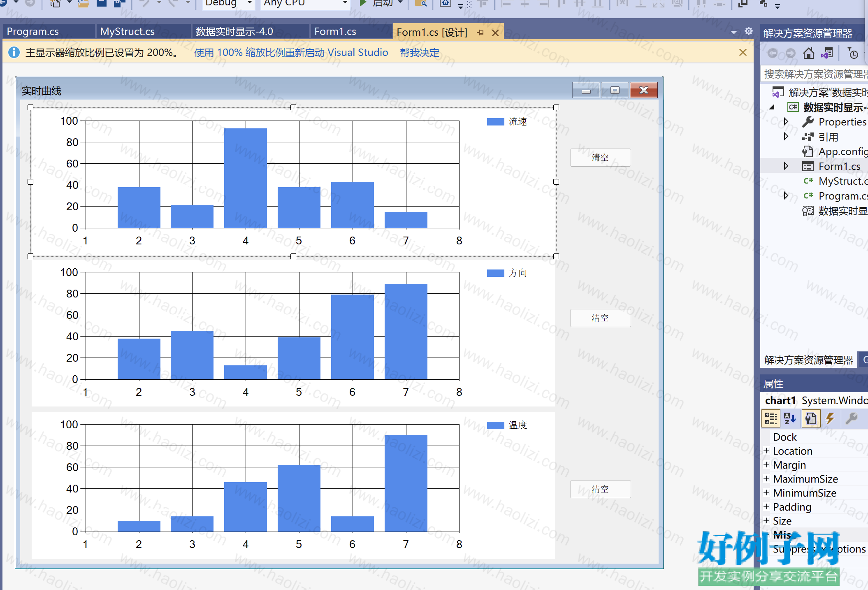The height and width of the screenshot is (590, 868).
Task: Click the green 启动 start button
Action: [x=376, y=3]
